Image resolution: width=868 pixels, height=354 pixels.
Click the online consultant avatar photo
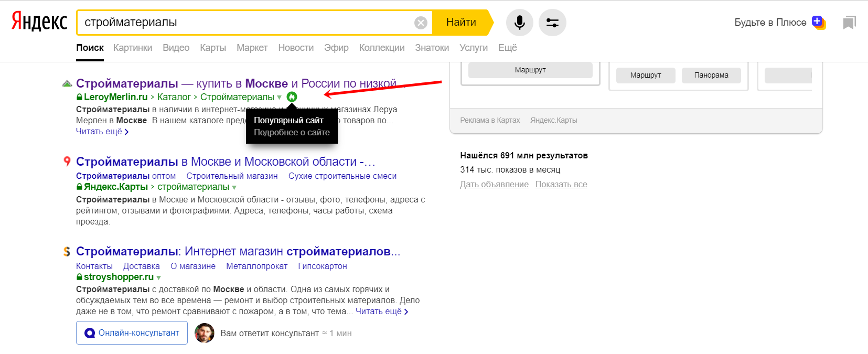205,333
